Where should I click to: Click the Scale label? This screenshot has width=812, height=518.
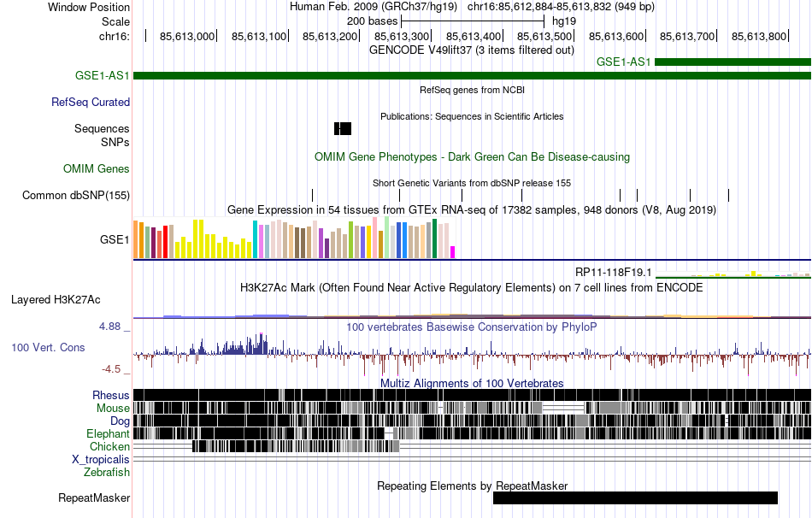(x=115, y=21)
